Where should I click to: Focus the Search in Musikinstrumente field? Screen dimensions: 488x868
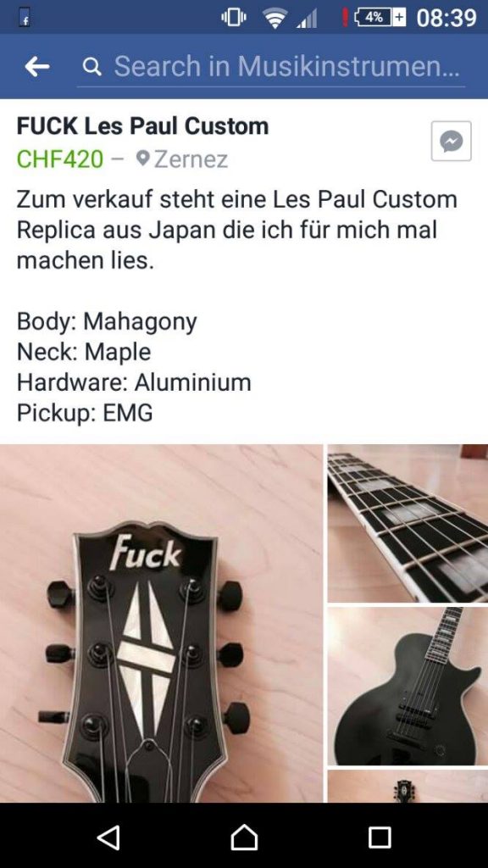[271, 67]
